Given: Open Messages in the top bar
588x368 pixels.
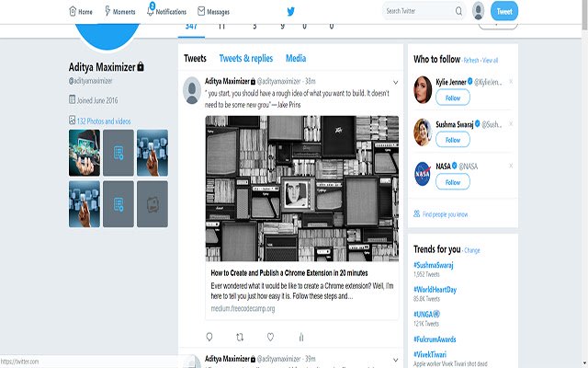Looking at the screenshot, I should pos(213,12).
